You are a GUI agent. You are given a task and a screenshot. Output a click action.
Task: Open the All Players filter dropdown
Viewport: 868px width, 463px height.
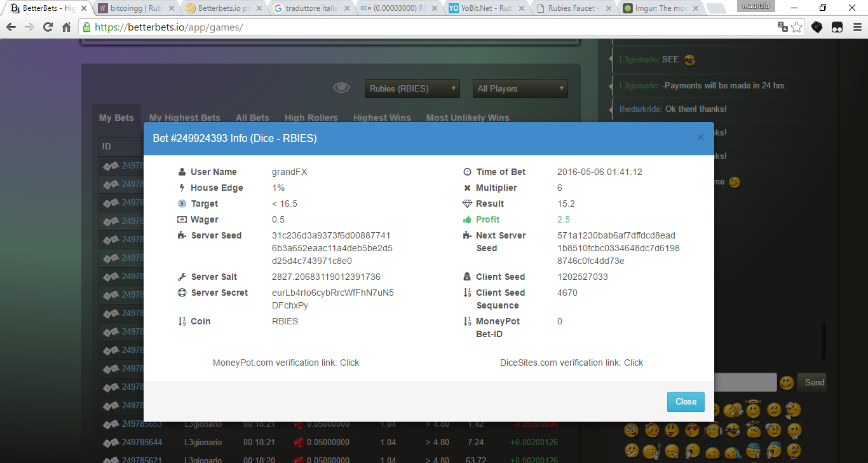click(520, 88)
